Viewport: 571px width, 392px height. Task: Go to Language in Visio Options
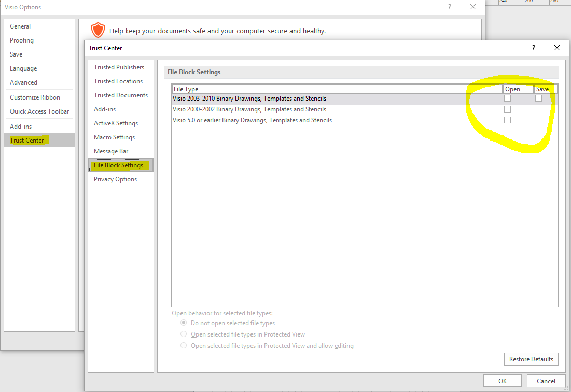(39, 68)
